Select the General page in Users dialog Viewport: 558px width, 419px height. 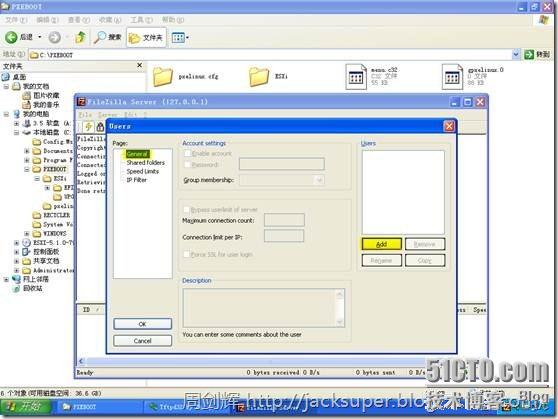pos(137,154)
